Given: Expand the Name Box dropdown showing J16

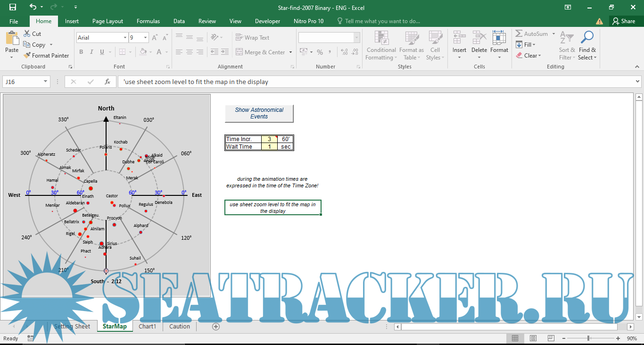Looking at the screenshot, I should coord(46,82).
